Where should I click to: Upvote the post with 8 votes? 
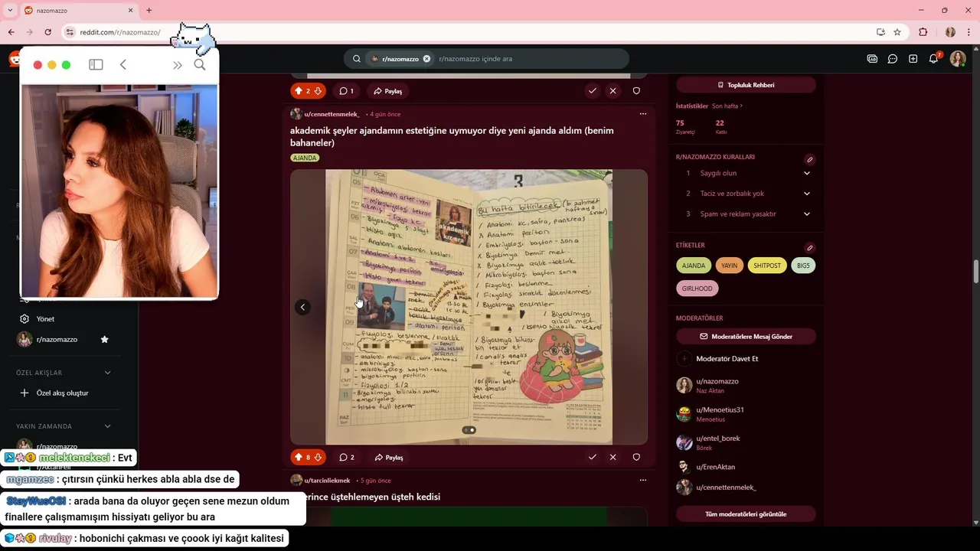click(x=299, y=457)
